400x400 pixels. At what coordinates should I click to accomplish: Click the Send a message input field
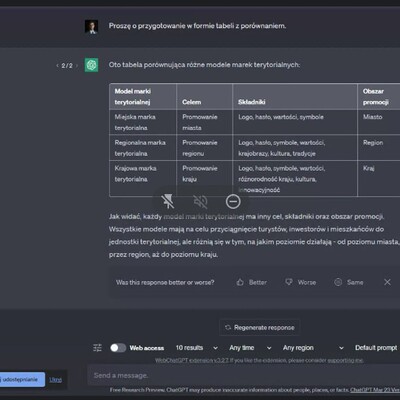pyautogui.click(x=244, y=375)
